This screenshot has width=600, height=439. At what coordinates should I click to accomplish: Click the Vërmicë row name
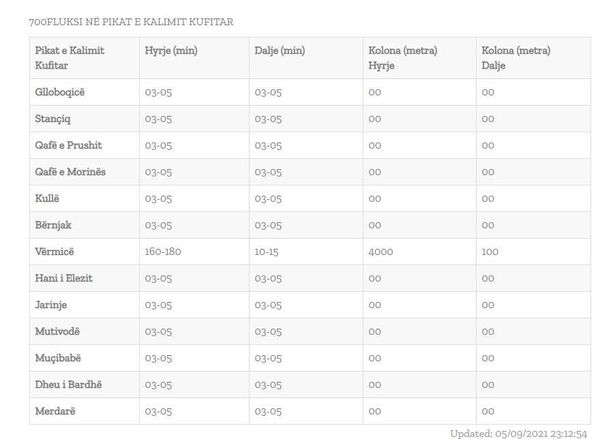pyautogui.click(x=54, y=252)
